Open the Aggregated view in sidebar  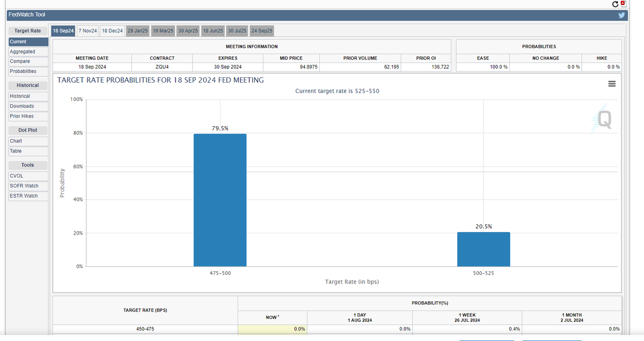coord(28,52)
